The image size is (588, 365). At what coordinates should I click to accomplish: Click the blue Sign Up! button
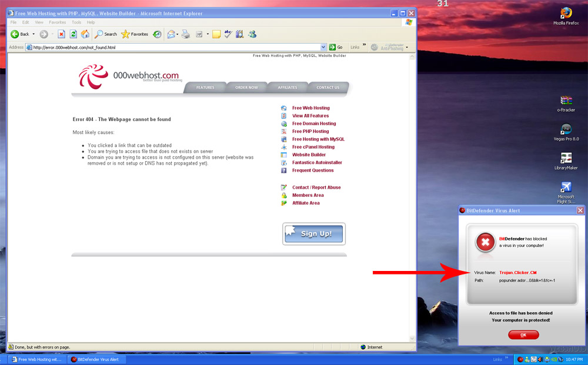pos(314,234)
